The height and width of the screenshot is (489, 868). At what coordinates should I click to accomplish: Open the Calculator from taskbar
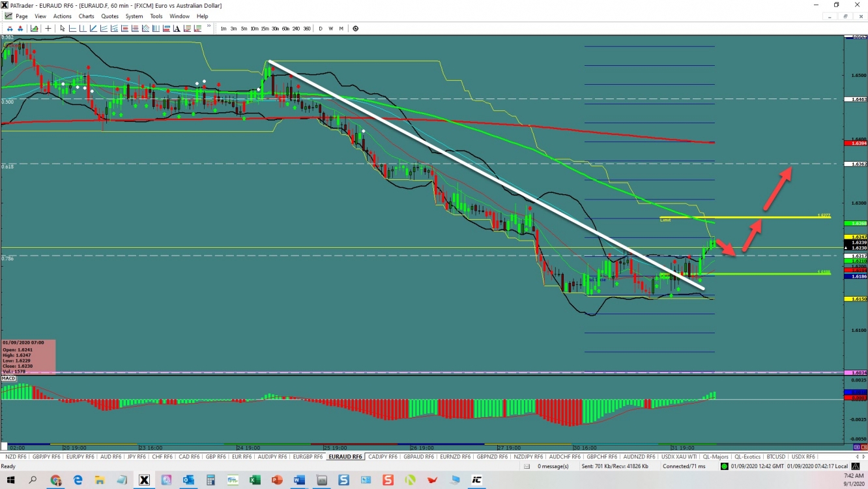point(210,481)
